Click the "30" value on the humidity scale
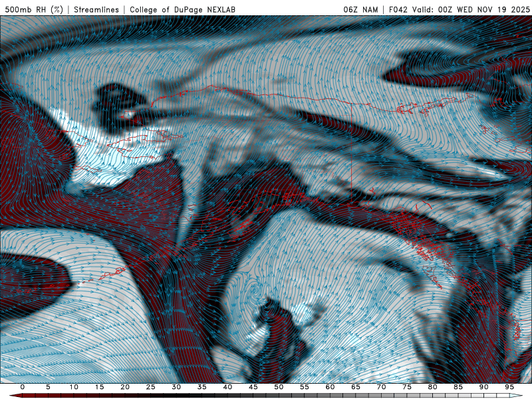 click(176, 387)
